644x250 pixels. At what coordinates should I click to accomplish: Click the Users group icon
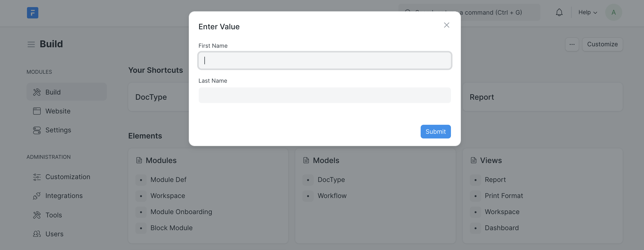[37, 234]
